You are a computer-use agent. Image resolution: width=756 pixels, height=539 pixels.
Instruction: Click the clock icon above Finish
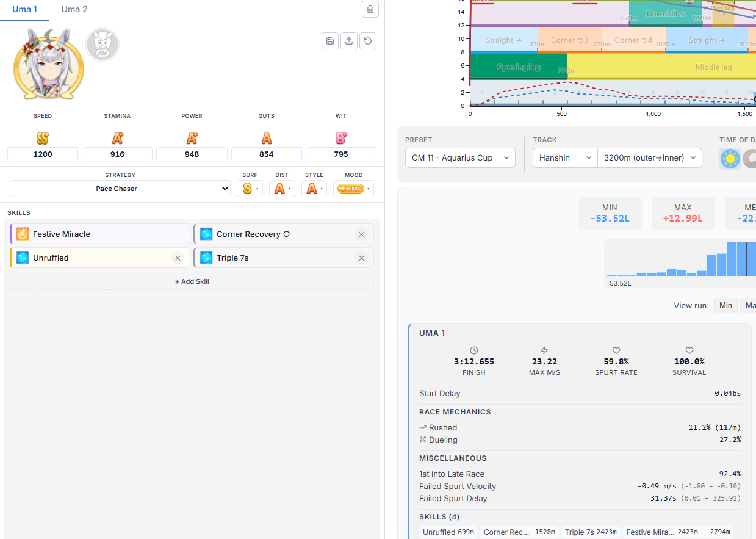pyautogui.click(x=474, y=350)
